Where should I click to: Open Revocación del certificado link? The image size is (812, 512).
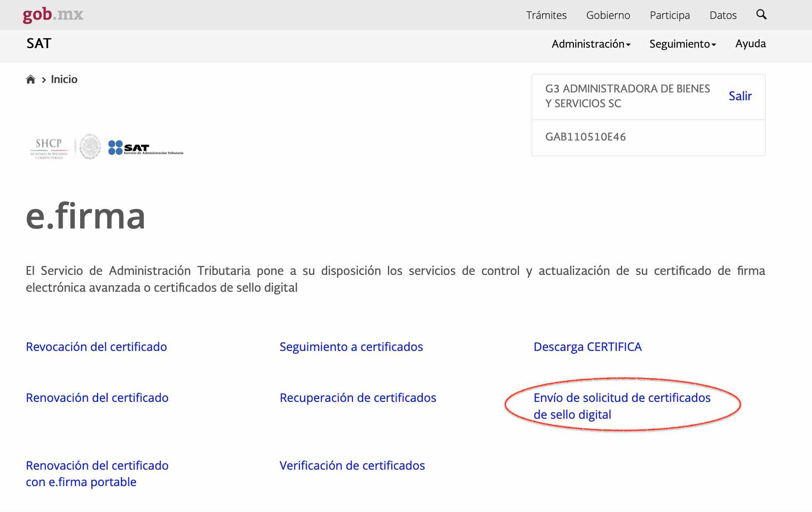coord(96,347)
